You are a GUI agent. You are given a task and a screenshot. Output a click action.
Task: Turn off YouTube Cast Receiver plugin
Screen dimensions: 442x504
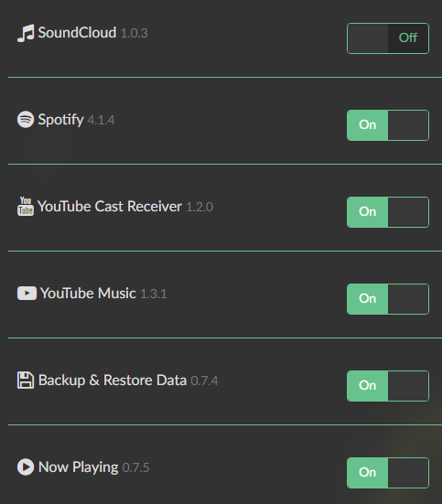click(x=388, y=212)
